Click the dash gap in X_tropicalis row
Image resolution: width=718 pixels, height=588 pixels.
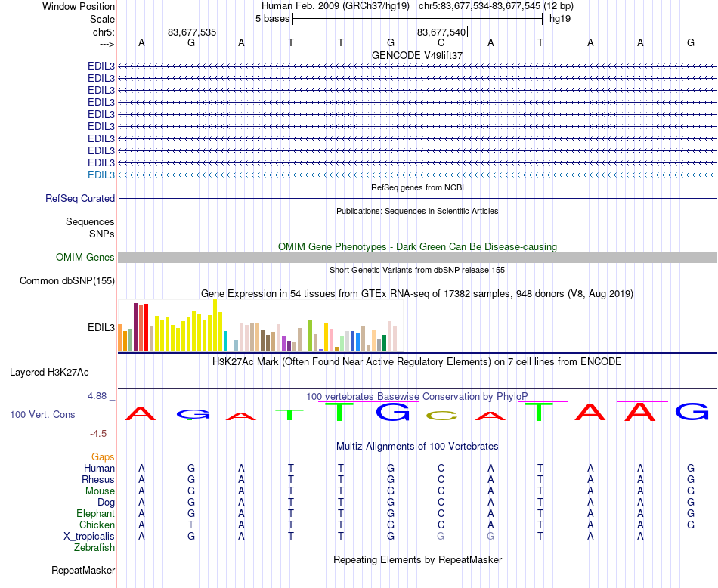691,537
